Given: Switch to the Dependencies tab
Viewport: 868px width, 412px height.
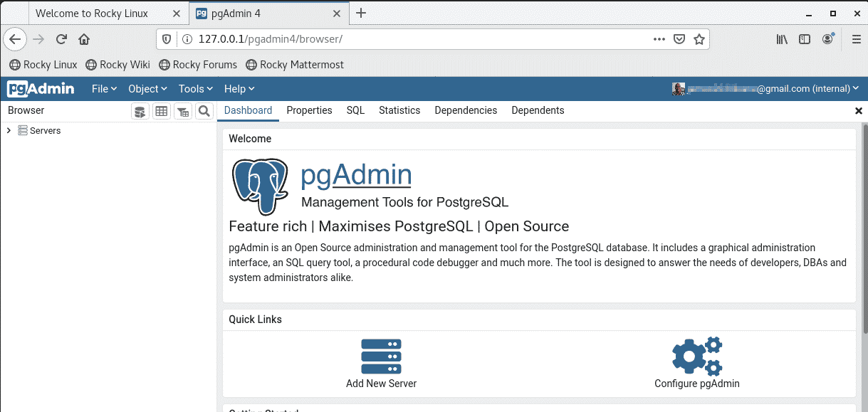Looking at the screenshot, I should point(466,110).
